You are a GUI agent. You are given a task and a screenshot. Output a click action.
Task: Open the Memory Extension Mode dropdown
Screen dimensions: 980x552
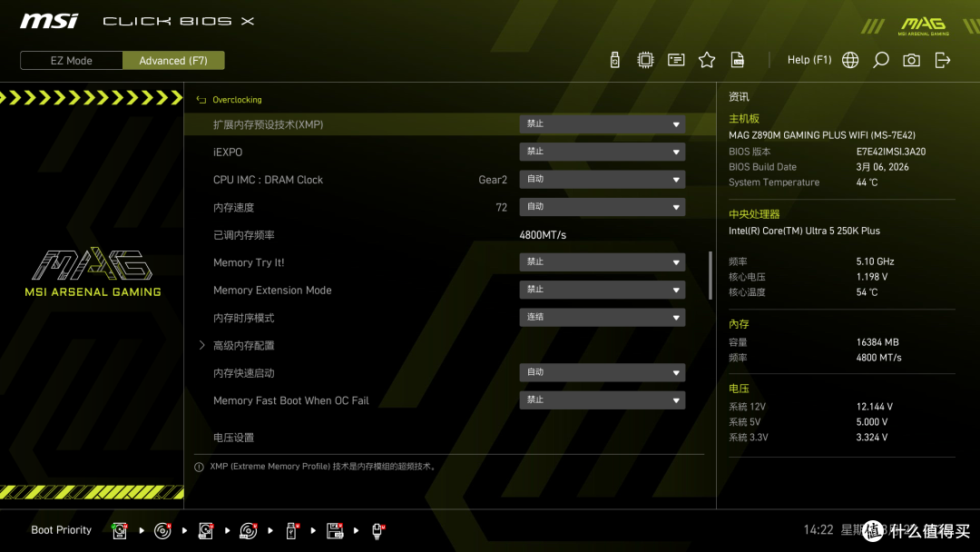[602, 290]
